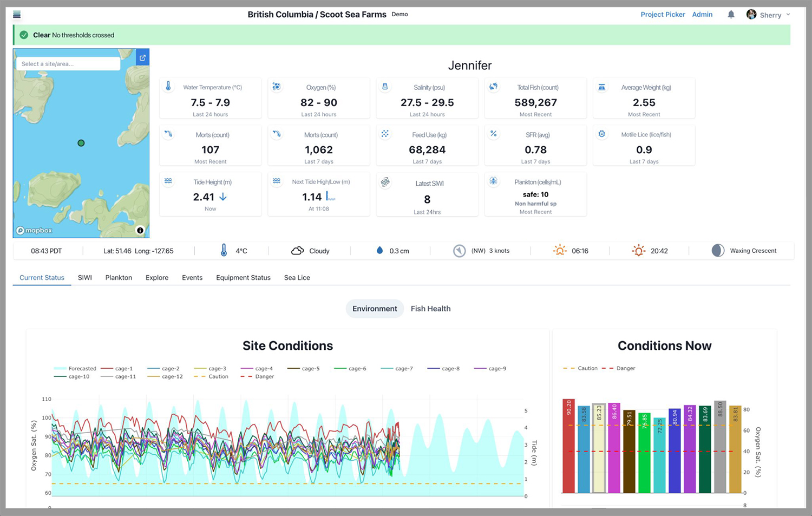Open the Project Picker link

coord(663,15)
